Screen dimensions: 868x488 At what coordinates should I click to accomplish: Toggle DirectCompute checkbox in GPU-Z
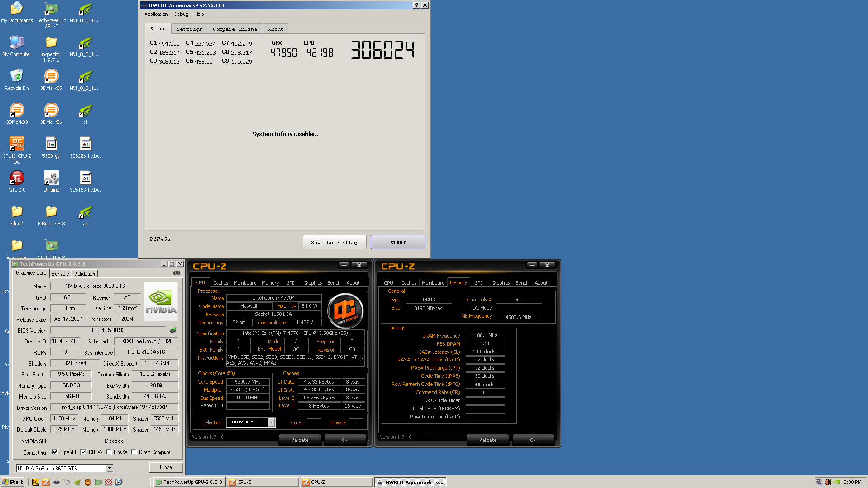point(133,452)
